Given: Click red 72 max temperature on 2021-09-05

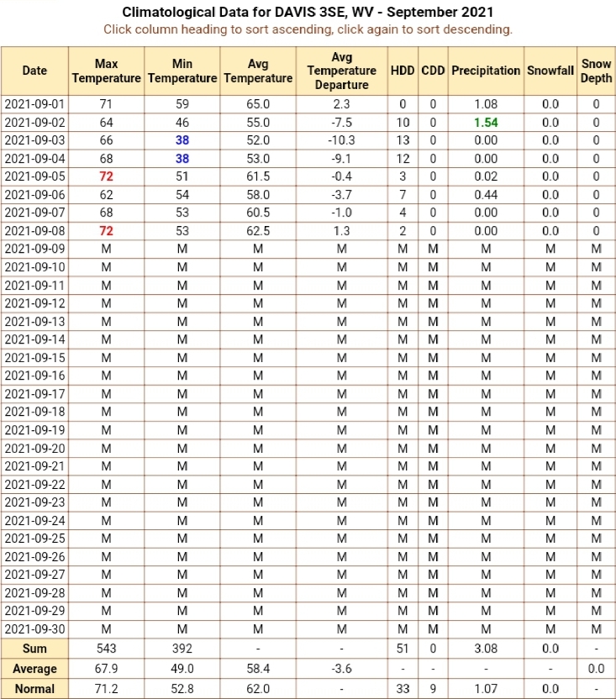Looking at the screenshot, I should click(106, 176).
